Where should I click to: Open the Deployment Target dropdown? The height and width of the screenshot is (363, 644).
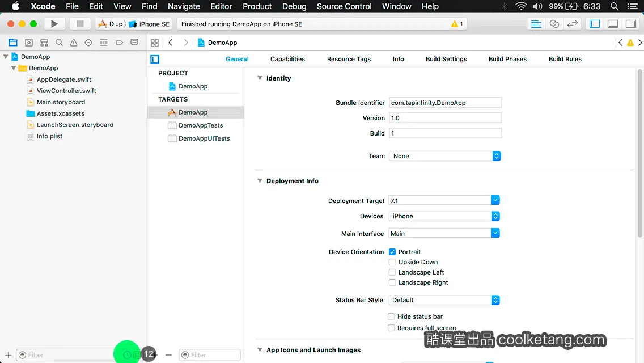pyautogui.click(x=495, y=200)
